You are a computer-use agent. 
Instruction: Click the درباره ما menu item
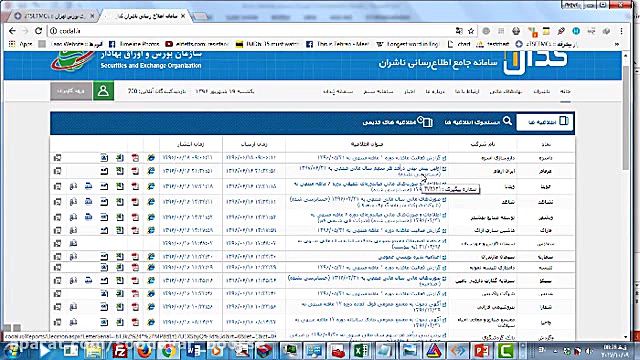435,91
